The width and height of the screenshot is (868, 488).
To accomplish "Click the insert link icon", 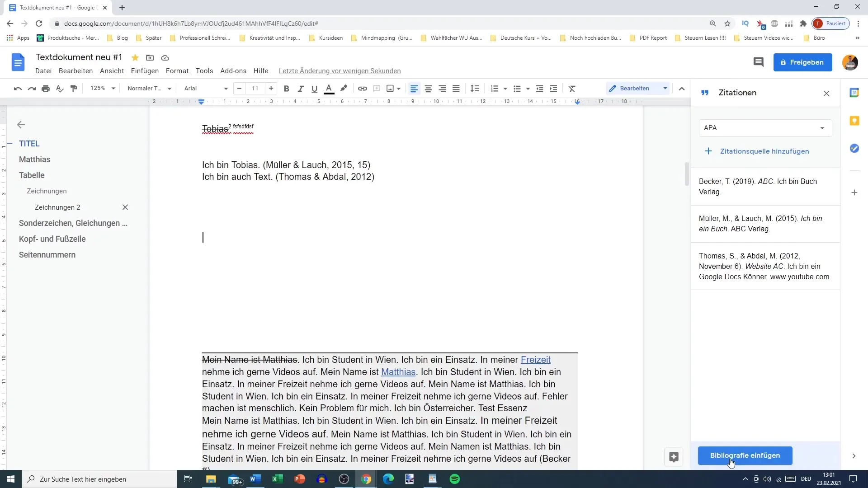I will coord(363,88).
